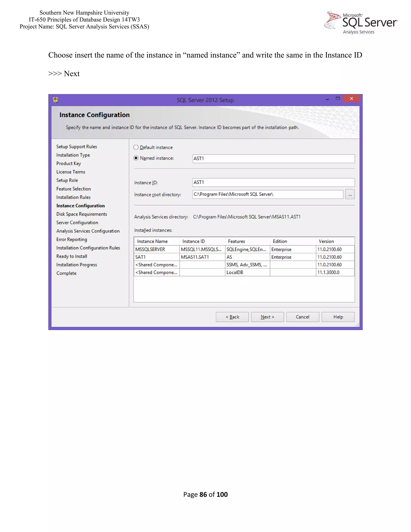Click the Instance root directory field

(268, 194)
